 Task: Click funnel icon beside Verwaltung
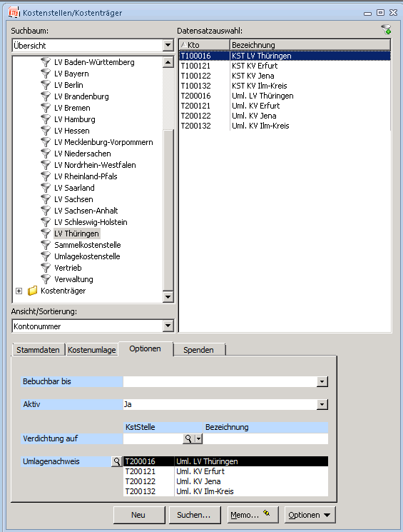(46, 279)
